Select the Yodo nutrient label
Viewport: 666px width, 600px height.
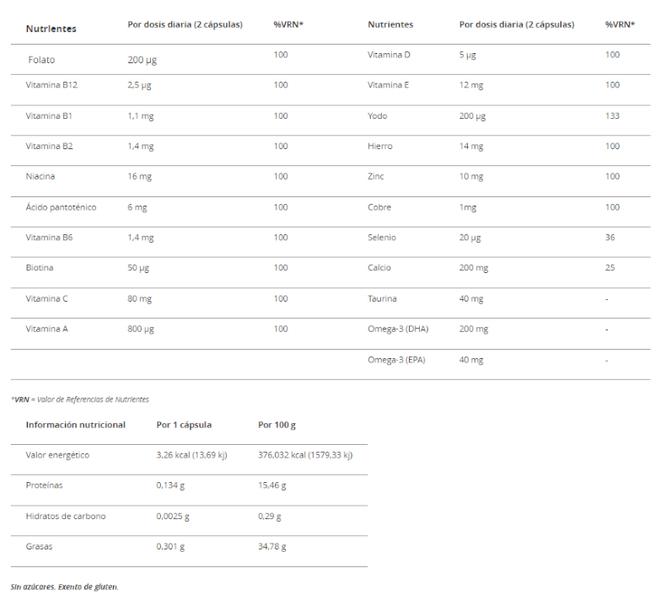(x=377, y=116)
